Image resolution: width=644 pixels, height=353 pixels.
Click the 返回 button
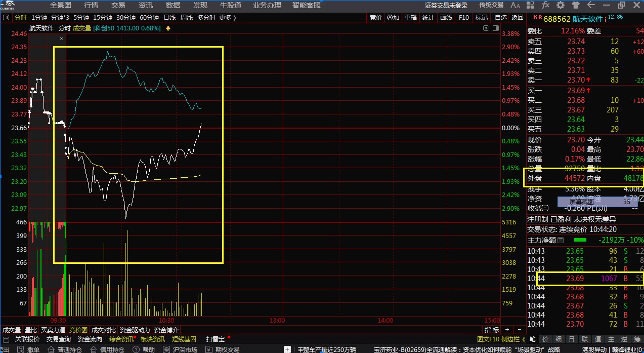coord(518,18)
